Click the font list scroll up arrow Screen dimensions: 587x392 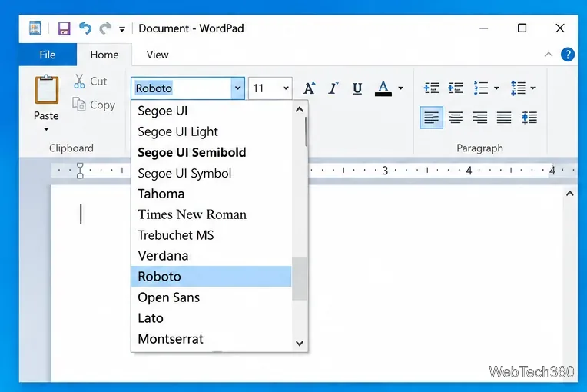point(299,110)
